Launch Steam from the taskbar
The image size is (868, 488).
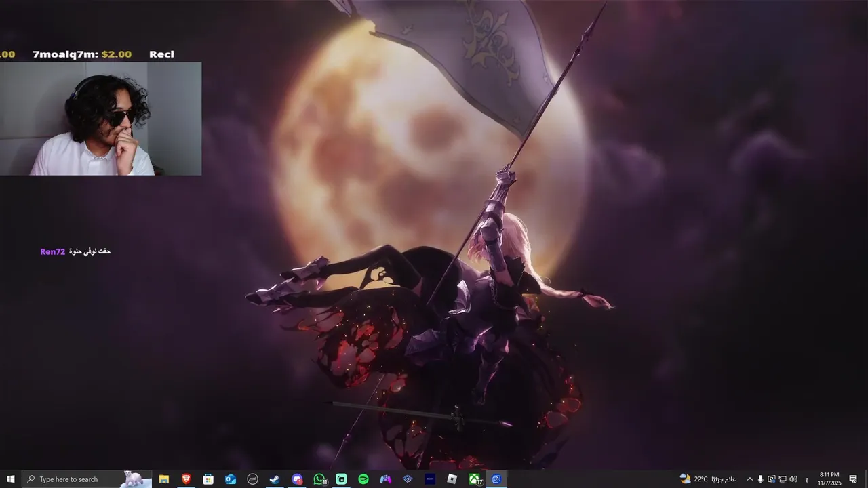[x=275, y=479]
